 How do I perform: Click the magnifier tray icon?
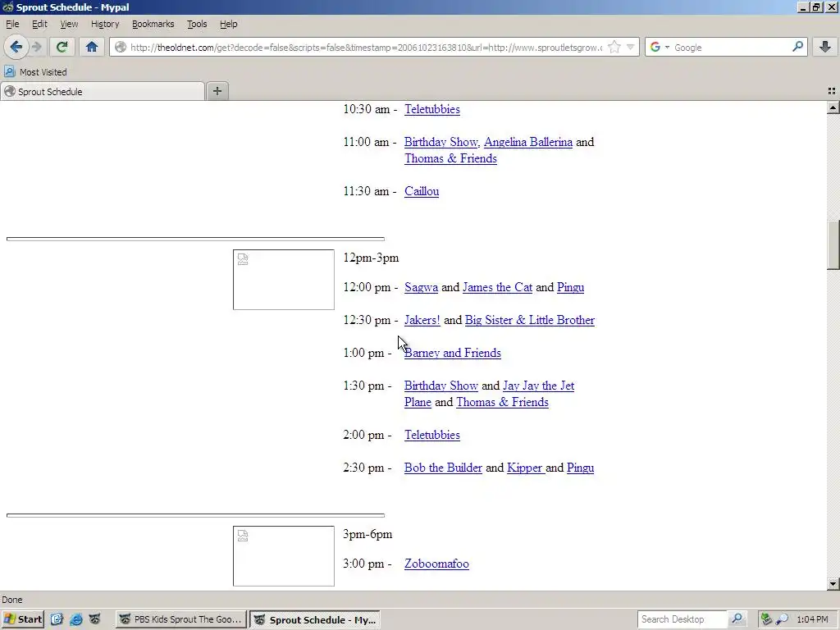pyautogui.click(x=782, y=619)
